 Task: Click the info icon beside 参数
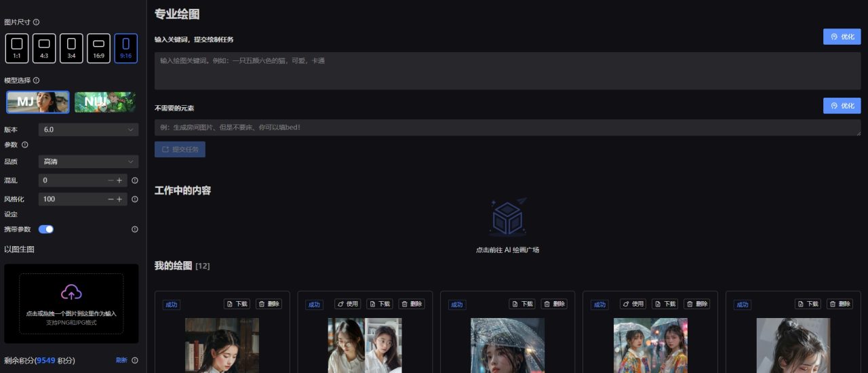(x=25, y=144)
